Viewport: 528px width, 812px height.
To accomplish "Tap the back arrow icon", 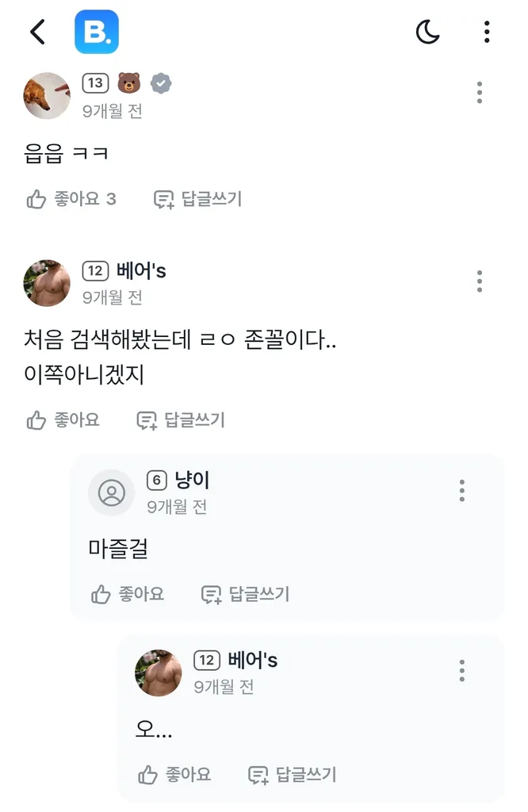I will tap(37, 32).
